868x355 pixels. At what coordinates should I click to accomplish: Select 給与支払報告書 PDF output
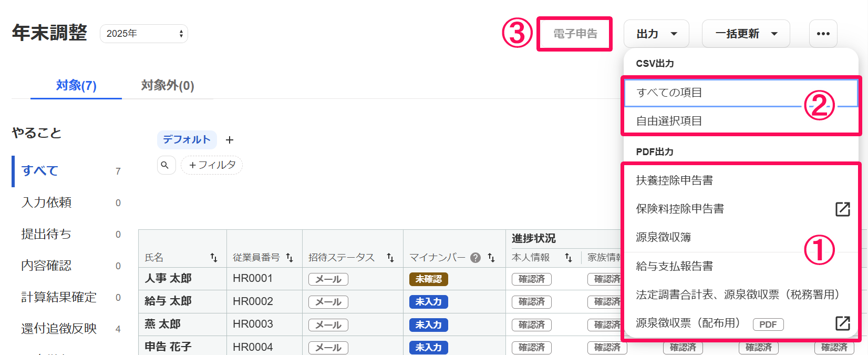tap(741, 266)
